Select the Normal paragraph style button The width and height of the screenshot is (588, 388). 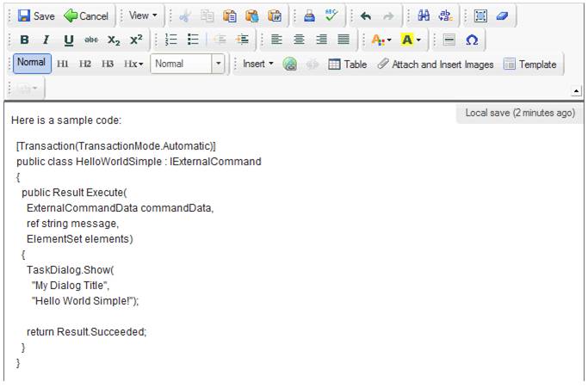point(32,63)
